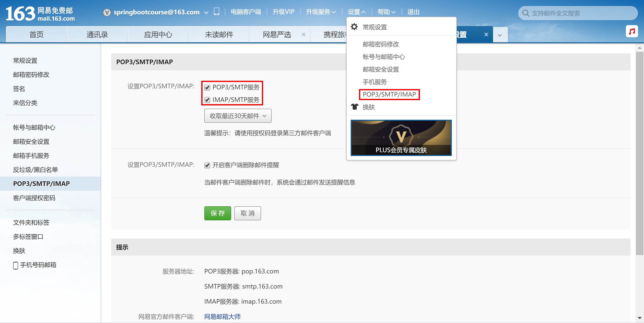
Task: Click the mobile phone icon beside email address
Action: tap(216, 12)
